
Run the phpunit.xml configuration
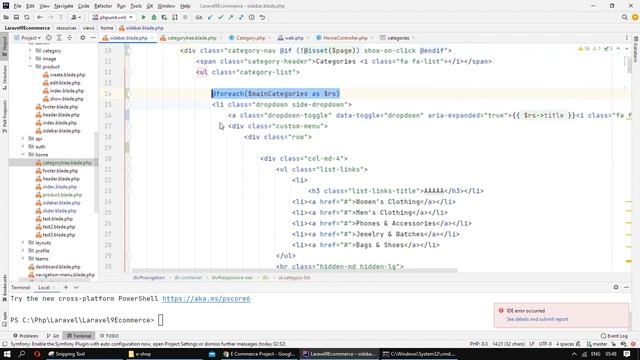[143, 18]
